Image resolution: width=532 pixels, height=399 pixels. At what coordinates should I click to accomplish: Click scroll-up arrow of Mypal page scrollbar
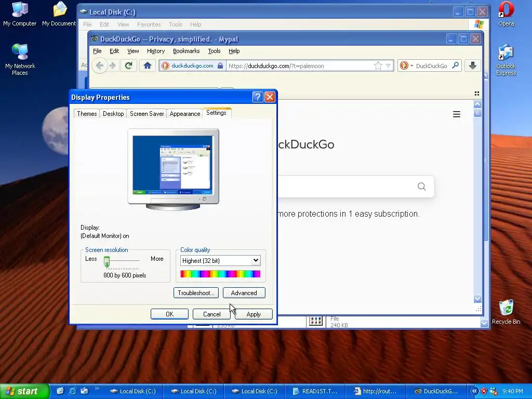(x=477, y=104)
